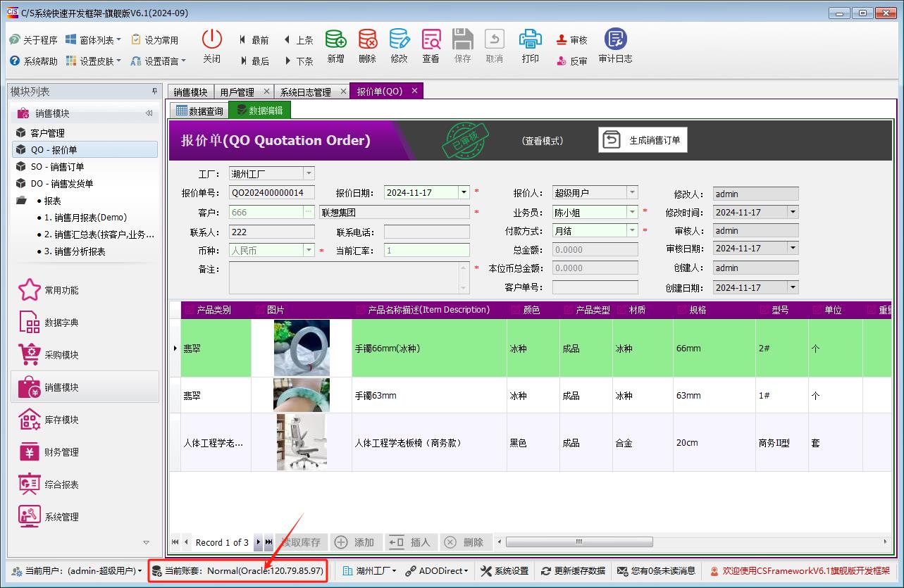
Task: Select SO - 销售订单 in module tree
Action: click(x=57, y=167)
